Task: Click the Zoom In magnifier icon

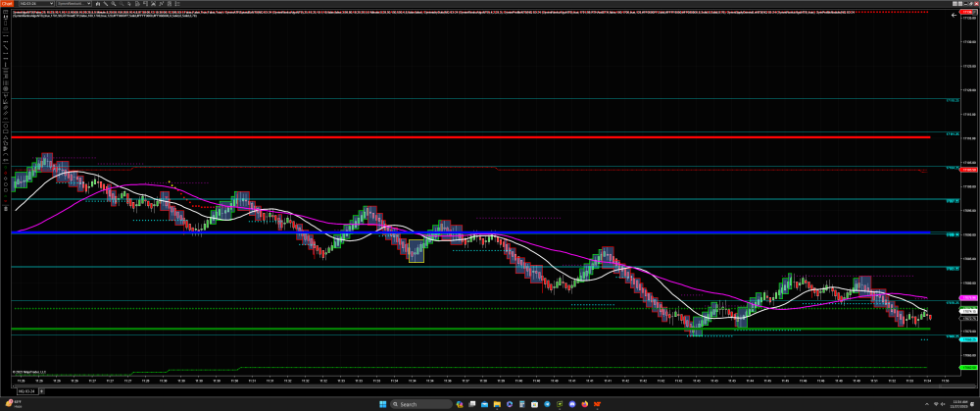Action: point(113,12)
